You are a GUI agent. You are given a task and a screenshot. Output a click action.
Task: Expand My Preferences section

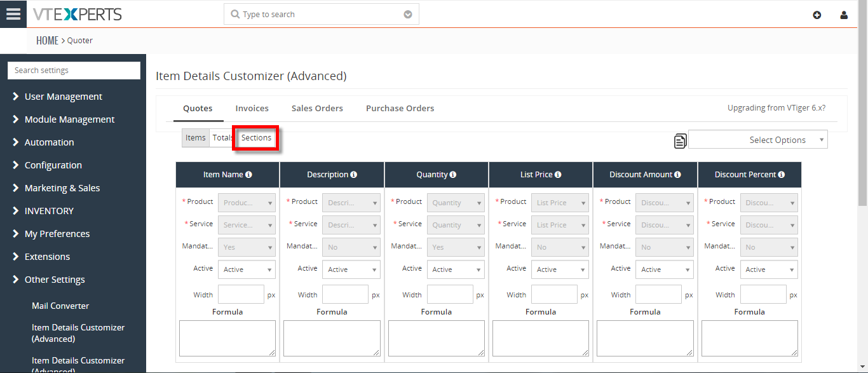57,234
